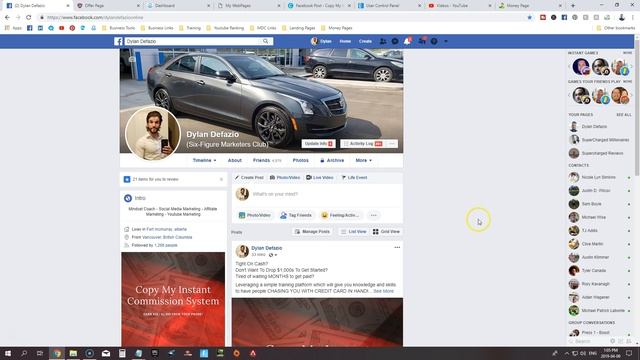Switch to the About tab
This screenshot has height=360, width=640.
pos(235,160)
